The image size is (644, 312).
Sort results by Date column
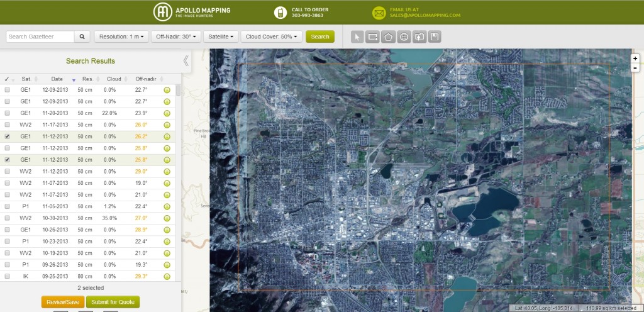coord(58,79)
